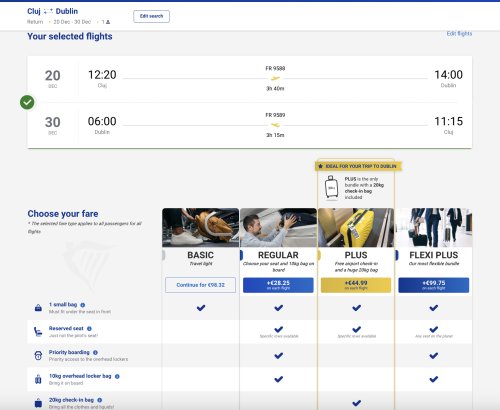500x410 pixels.
Task: Click the PLUS fare heading
Action: tap(356, 255)
